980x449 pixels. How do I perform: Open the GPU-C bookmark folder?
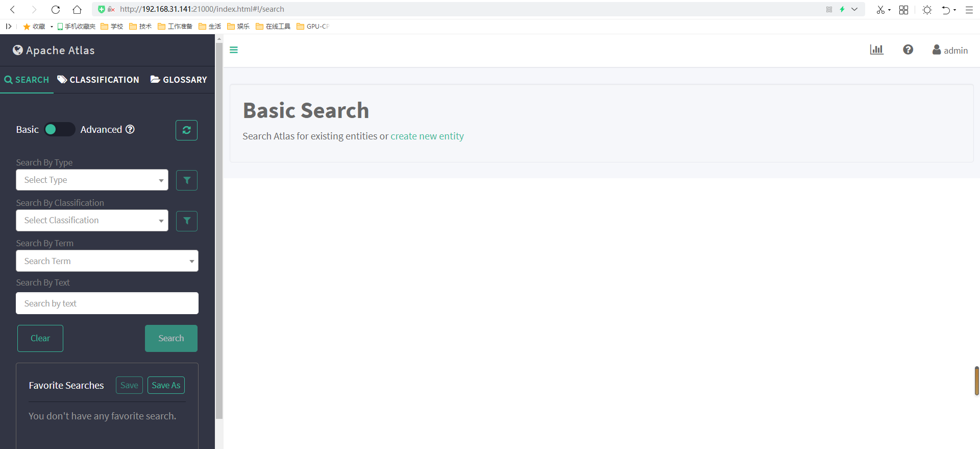point(313,27)
